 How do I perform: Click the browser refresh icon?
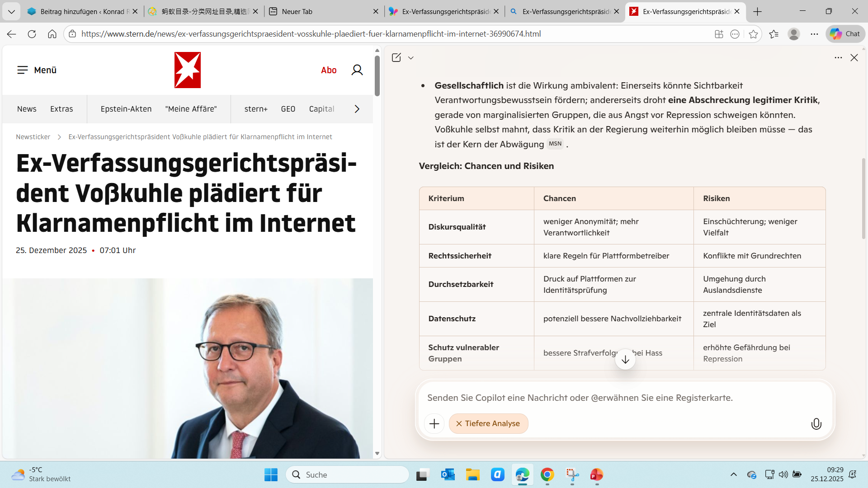pos(32,34)
